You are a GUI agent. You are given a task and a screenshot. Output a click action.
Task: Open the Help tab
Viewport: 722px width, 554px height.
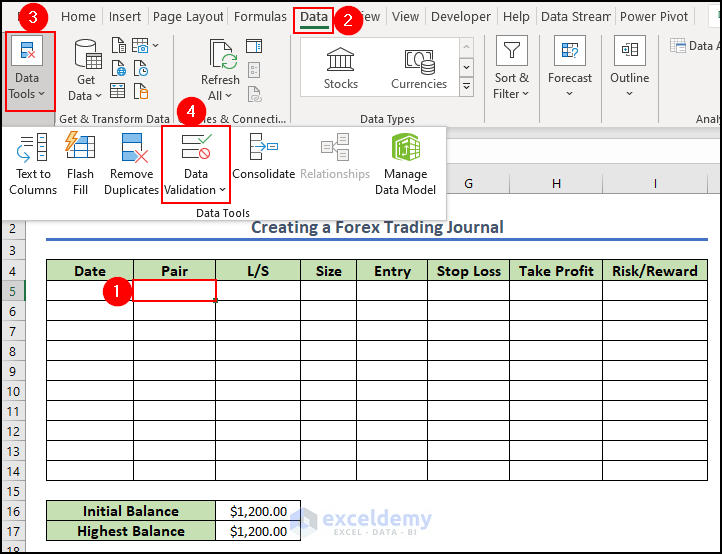point(516,17)
